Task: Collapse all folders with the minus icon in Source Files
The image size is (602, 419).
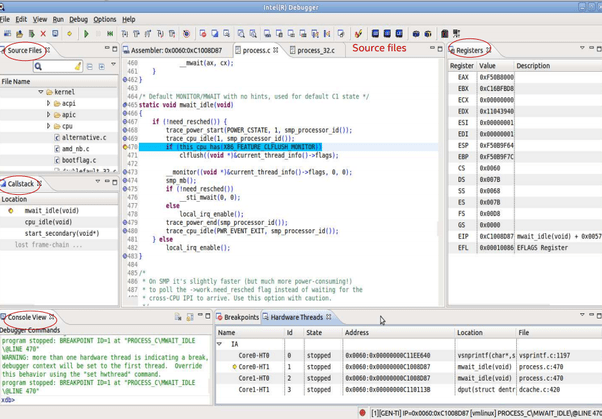Action: click(90, 66)
